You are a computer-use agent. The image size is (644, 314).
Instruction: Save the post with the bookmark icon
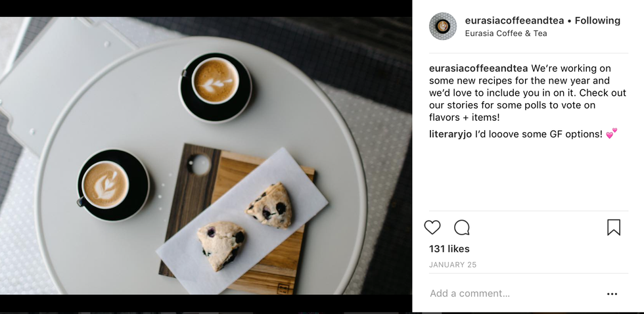pos(614,227)
